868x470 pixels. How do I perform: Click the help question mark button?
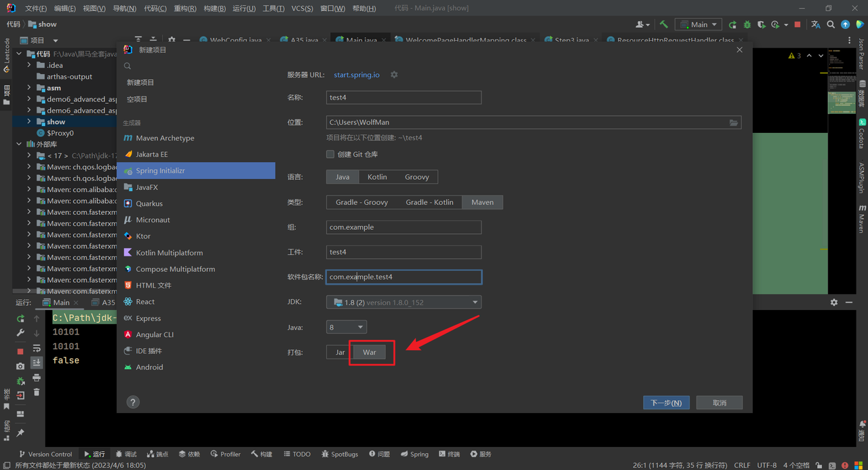click(x=133, y=402)
